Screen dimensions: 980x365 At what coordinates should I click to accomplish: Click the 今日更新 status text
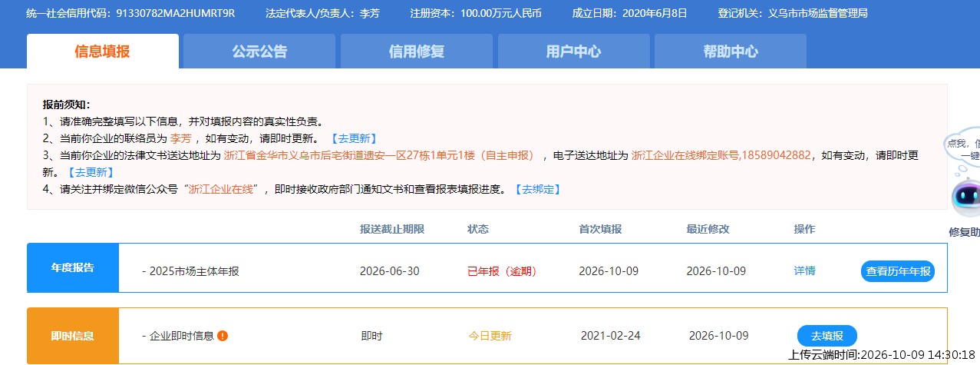point(490,336)
